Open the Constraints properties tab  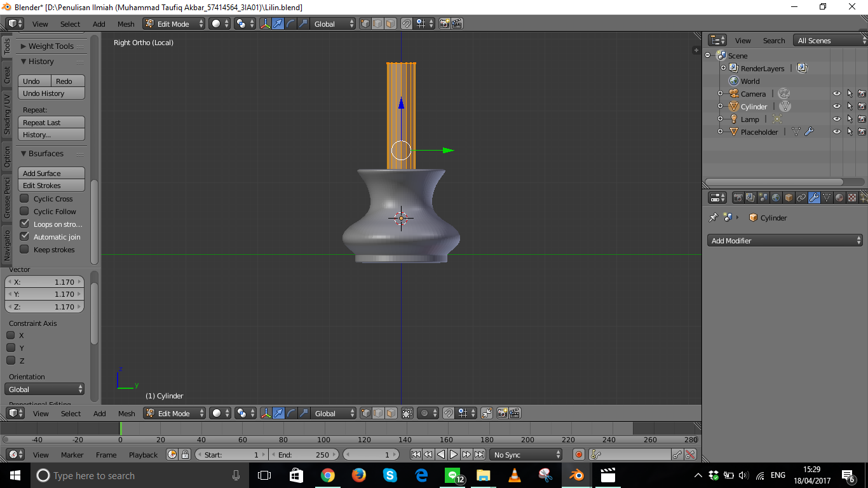click(x=801, y=198)
